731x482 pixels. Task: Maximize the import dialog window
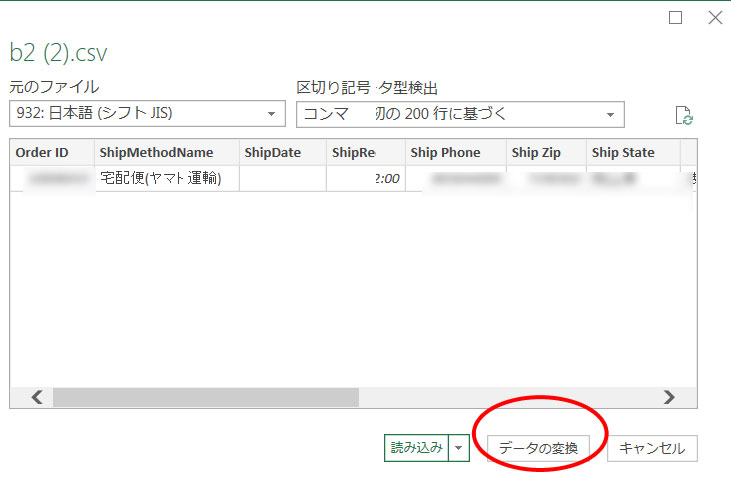(676, 18)
